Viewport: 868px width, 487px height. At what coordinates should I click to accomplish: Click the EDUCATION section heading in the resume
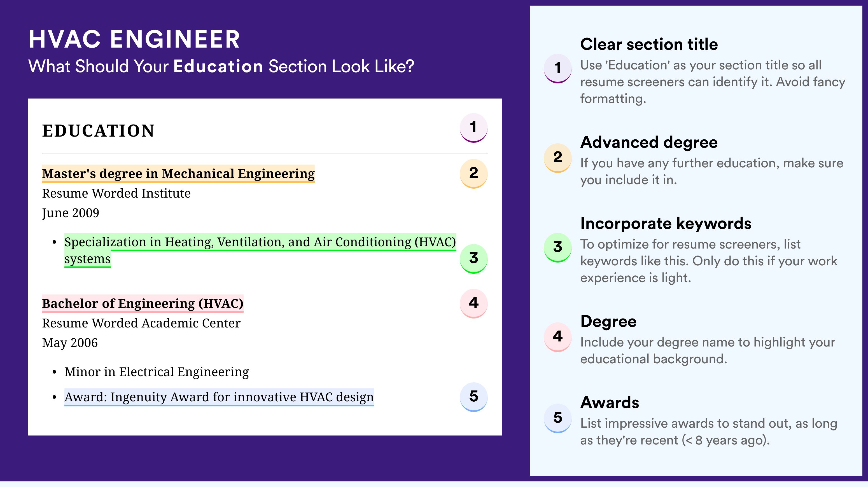[x=98, y=131]
